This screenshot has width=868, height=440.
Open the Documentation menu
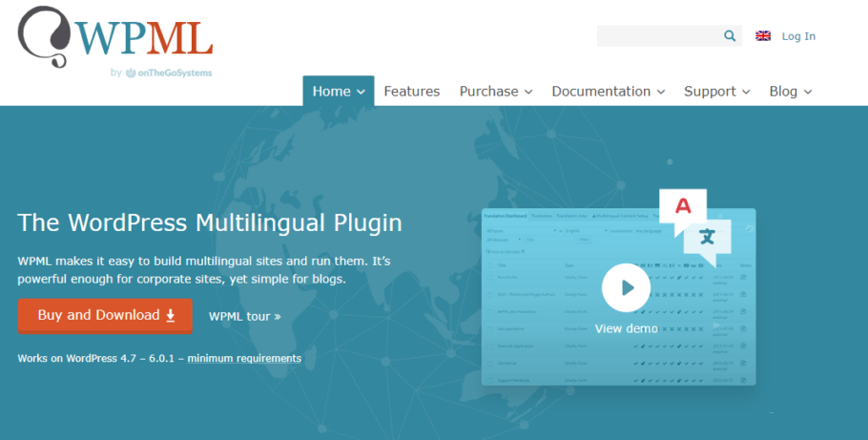(x=609, y=91)
